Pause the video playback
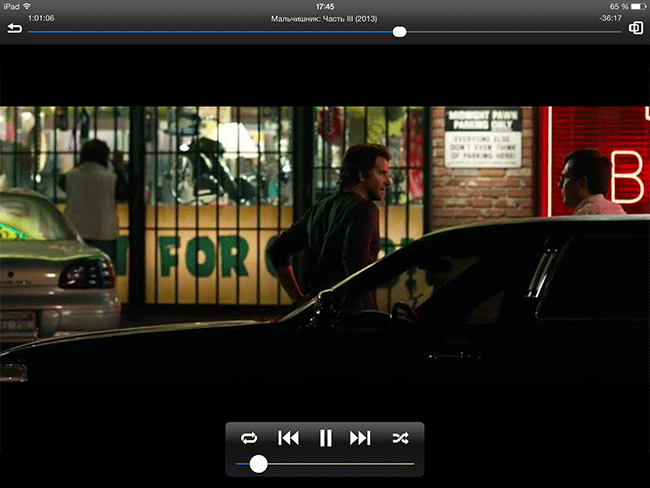Screen dimensions: 650x488 coord(325,438)
